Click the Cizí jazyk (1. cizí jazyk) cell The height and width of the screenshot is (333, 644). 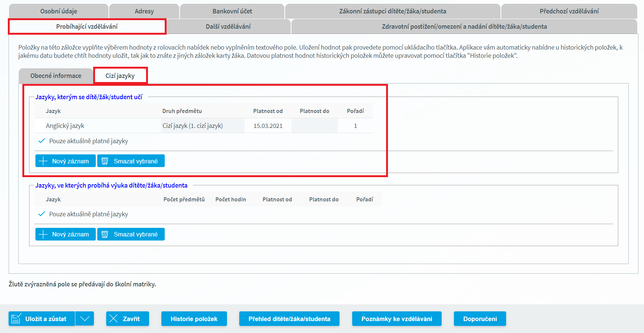(202, 126)
